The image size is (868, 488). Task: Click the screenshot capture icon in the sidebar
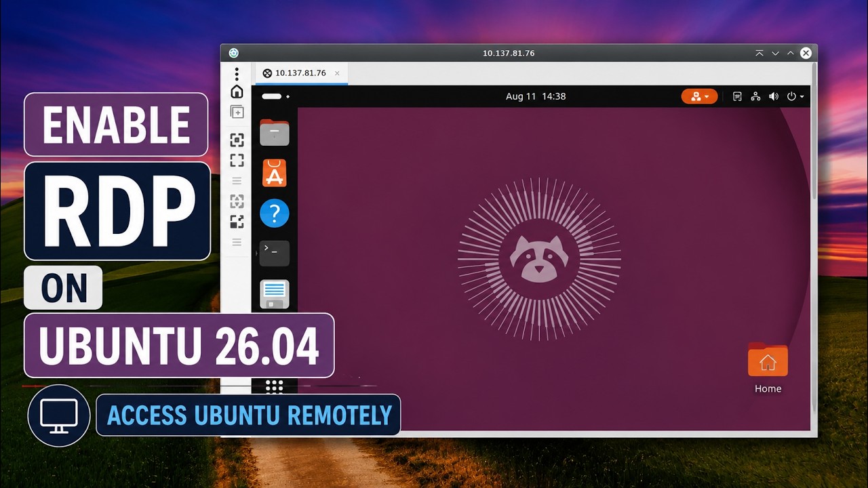(x=237, y=140)
